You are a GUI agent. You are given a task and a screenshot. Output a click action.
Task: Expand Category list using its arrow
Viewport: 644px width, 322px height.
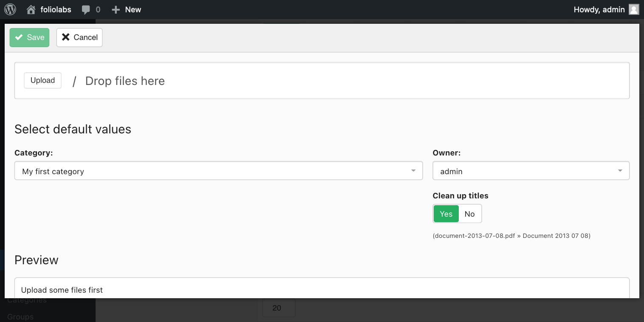(x=413, y=171)
